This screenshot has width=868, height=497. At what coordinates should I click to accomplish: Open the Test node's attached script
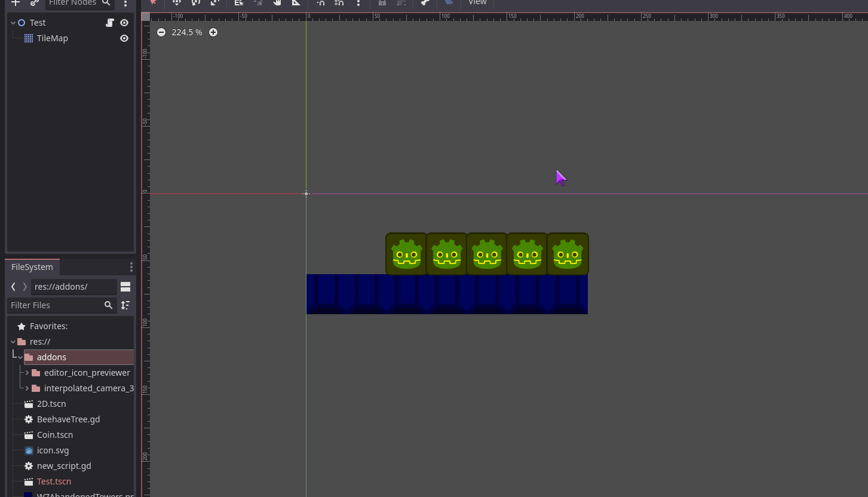(109, 22)
